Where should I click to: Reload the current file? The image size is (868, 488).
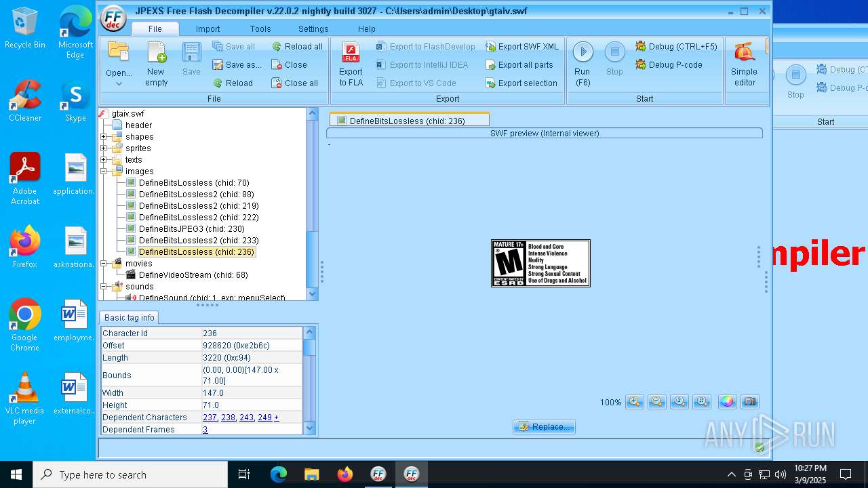(233, 83)
